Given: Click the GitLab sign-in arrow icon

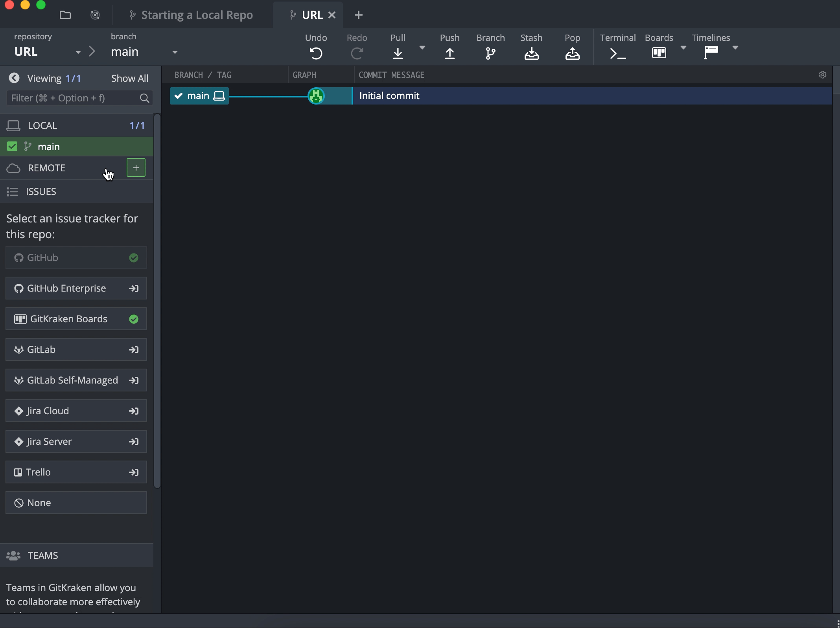Looking at the screenshot, I should [134, 349].
